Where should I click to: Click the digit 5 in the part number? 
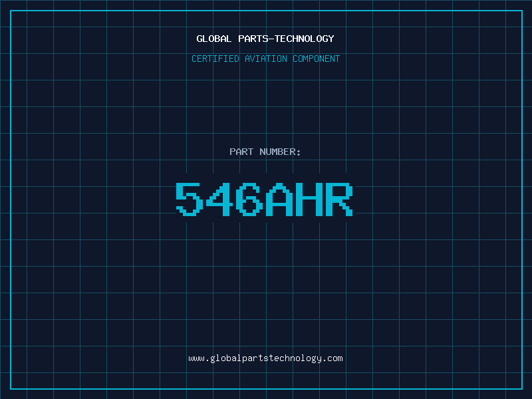point(190,199)
